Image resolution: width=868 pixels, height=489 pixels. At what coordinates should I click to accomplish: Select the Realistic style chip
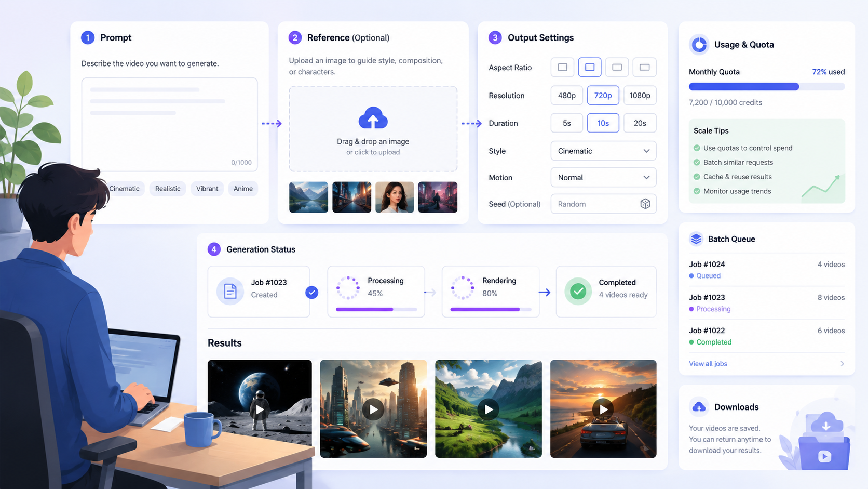(x=168, y=189)
